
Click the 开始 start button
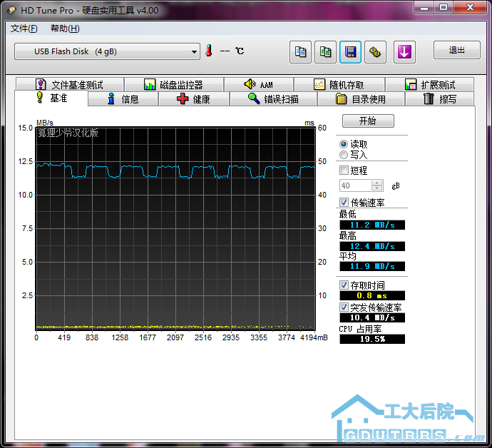(368, 121)
